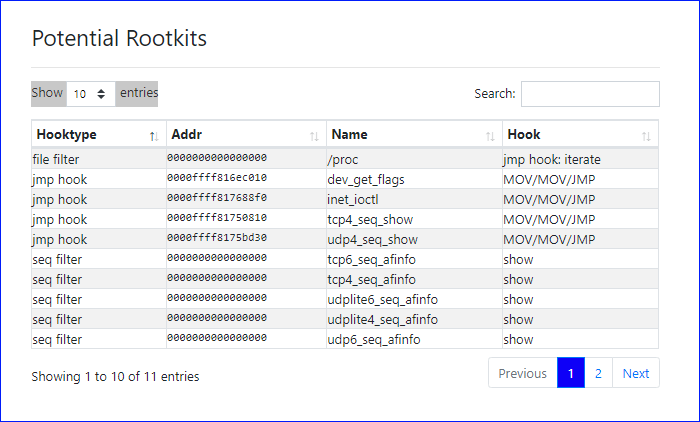Click address 0000ffff81750810 cell
The width and height of the screenshot is (700, 422).
point(217,217)
